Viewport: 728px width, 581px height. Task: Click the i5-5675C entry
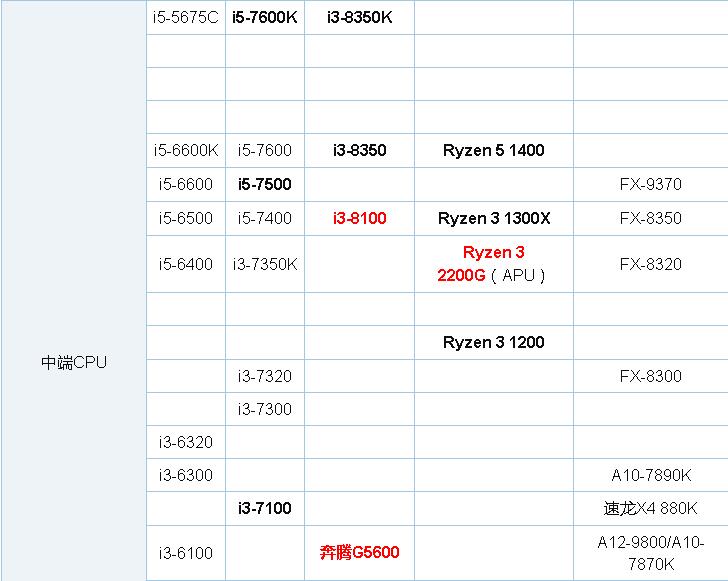click(x=186, y=17)
